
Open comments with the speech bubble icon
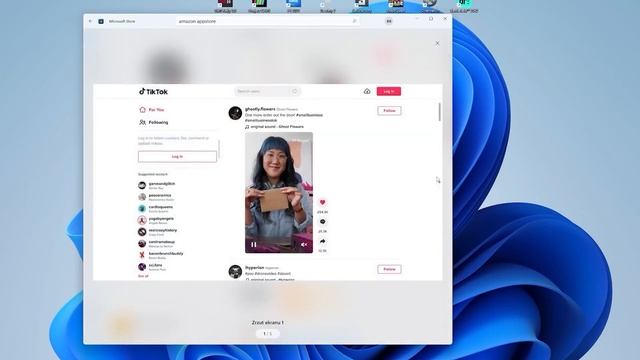322,222
